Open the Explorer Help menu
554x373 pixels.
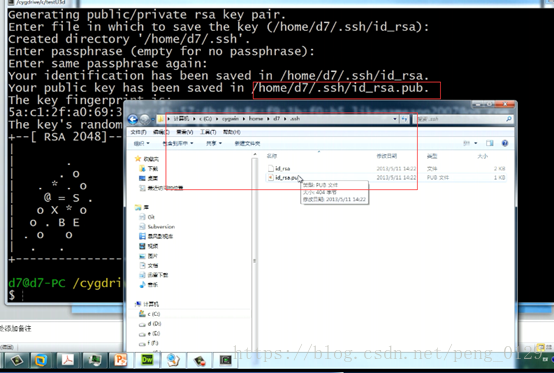(232, 132)
